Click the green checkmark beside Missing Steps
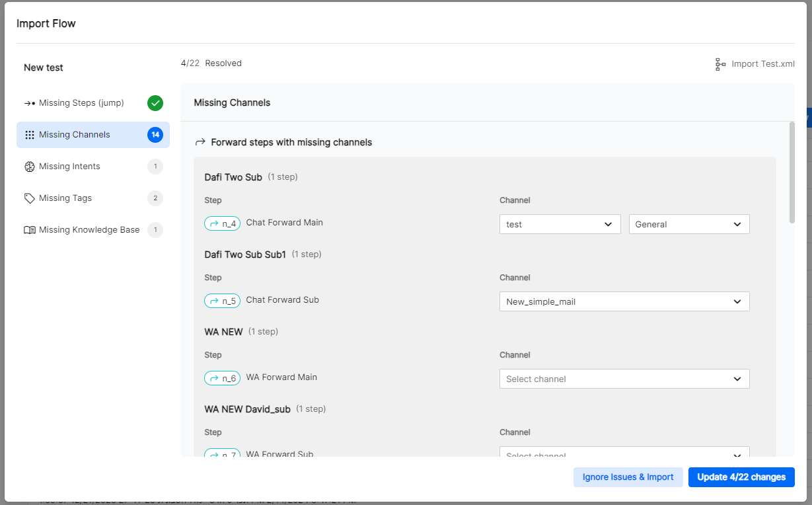 coord(155,103)
